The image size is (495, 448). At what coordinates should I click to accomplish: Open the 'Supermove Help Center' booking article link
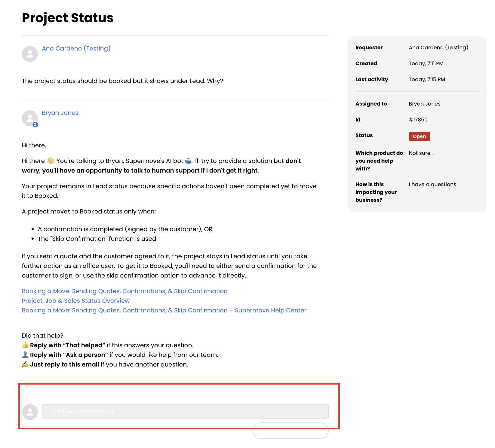[x=164, y=310]
